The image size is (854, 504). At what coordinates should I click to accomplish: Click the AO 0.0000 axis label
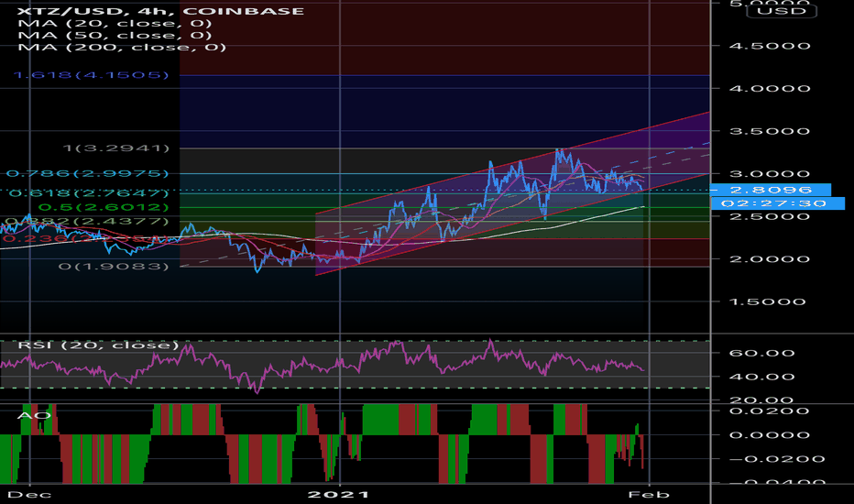[770, 434]
